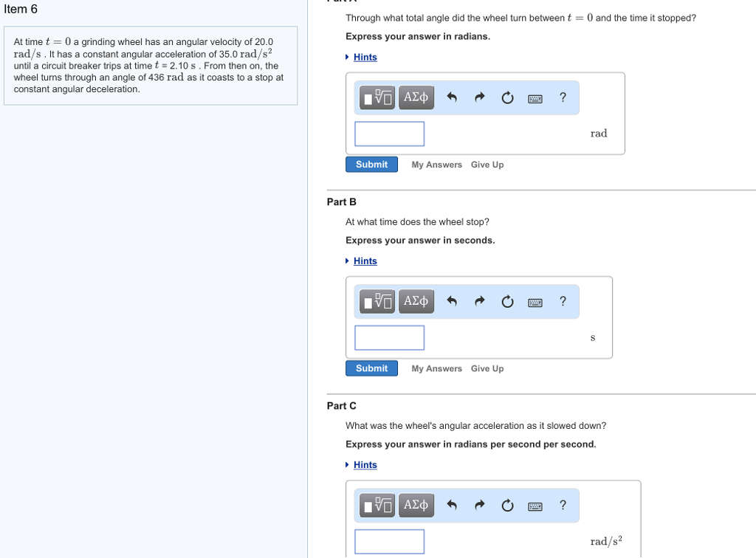The image size is (756, 558).
Task: Click the help question mark in the first answer toolbar
Action: 563,97
